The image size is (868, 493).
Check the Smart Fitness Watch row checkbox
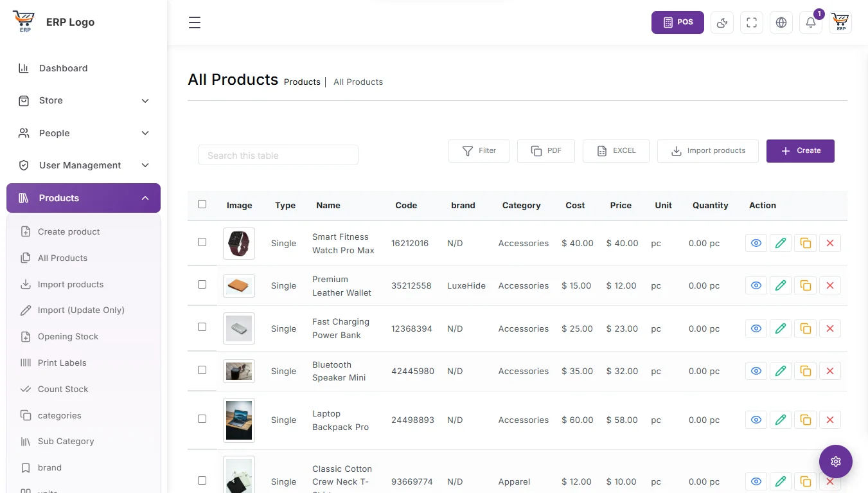202,242
